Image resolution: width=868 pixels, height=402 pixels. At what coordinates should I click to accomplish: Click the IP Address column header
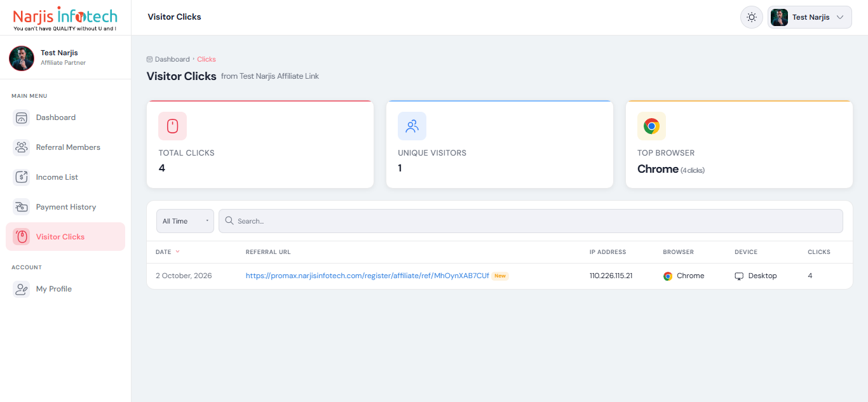pos(607,252)
